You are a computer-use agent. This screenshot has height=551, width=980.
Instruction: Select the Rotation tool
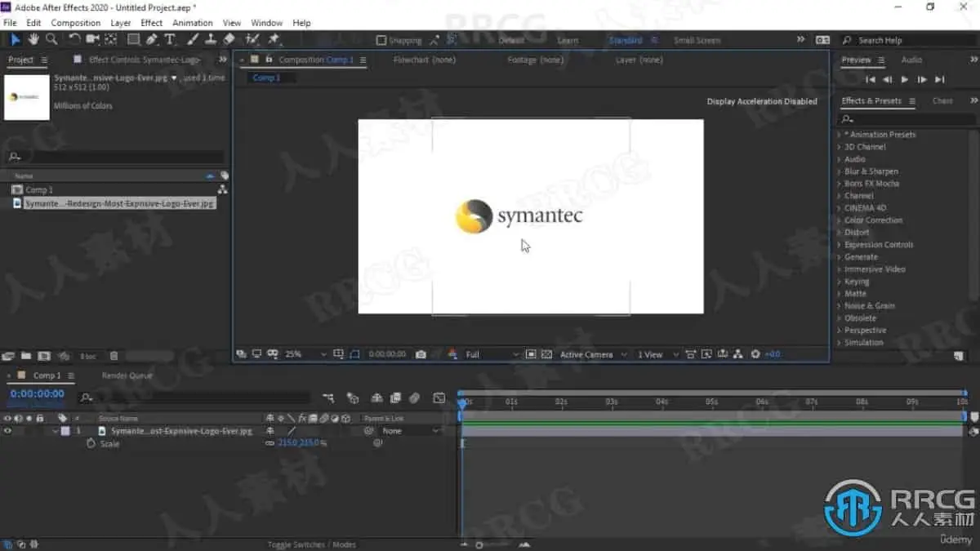75,39
